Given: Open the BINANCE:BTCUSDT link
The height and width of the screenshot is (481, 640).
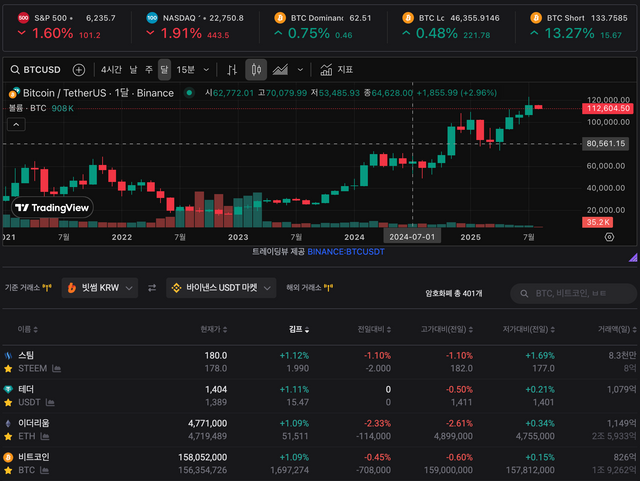Looking at the screenshot, I should (x=346, y=252).
